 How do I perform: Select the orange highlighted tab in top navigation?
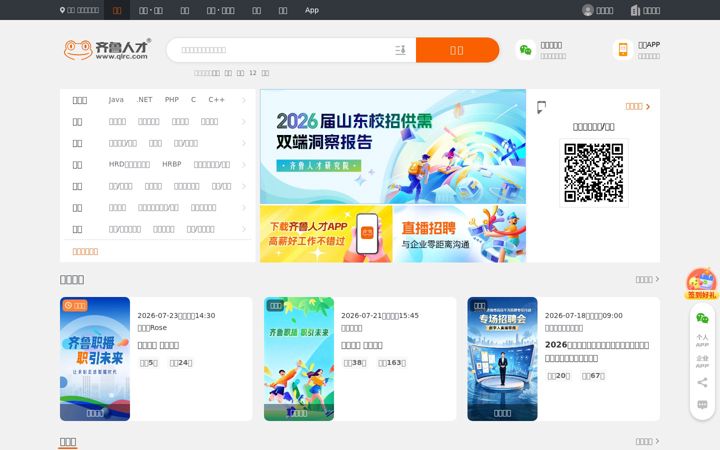[x=117, y=10]
